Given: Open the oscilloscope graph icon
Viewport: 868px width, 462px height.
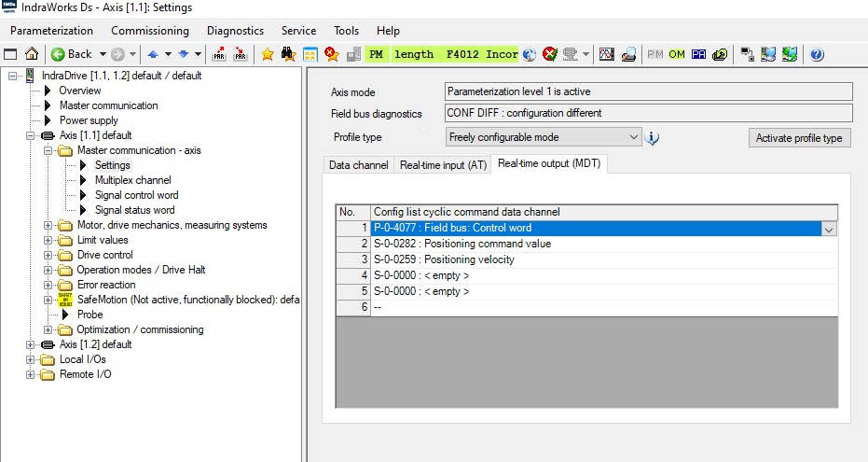Looking at the screenshot, I should [x=607, y=54].
